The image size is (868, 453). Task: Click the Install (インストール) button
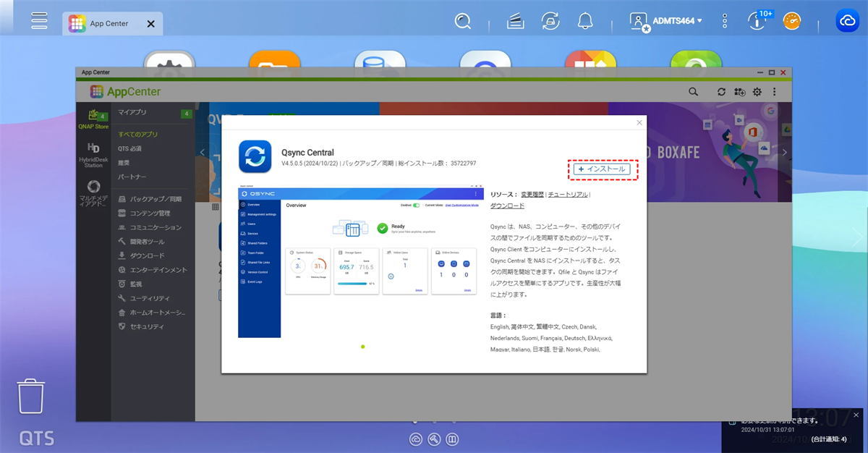[x=603, y=169]
